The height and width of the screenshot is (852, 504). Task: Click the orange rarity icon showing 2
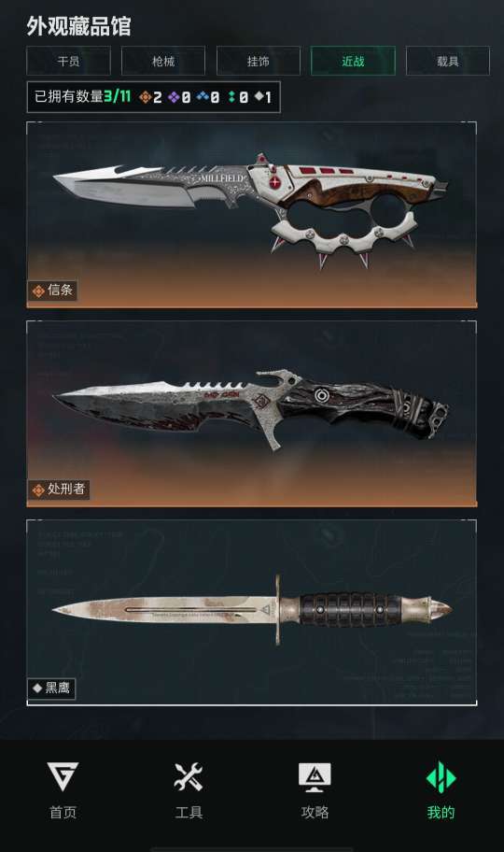tap(145, 97)
